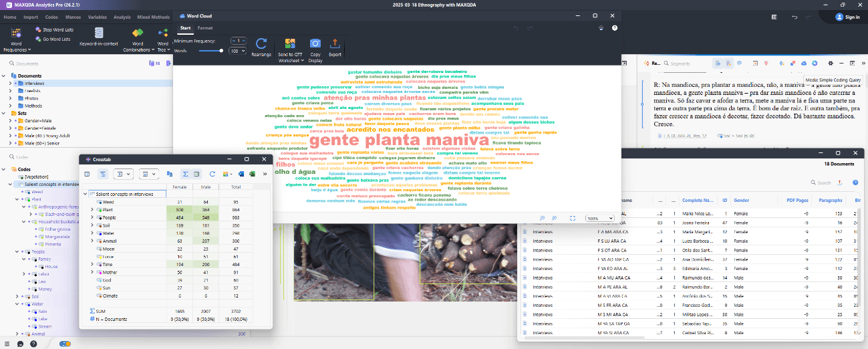Click the Sign in button
Viewport: 868px width, 349px height.
[847, 17]
